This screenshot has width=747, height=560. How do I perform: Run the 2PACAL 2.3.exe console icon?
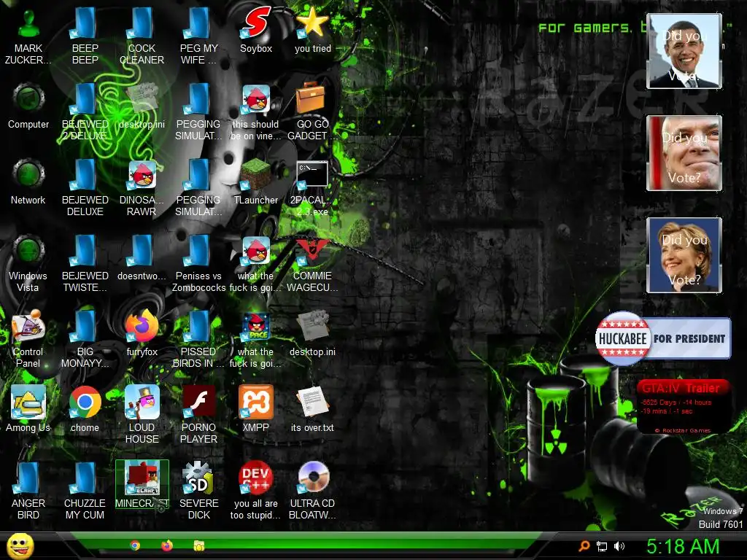[x=312, y=187]
